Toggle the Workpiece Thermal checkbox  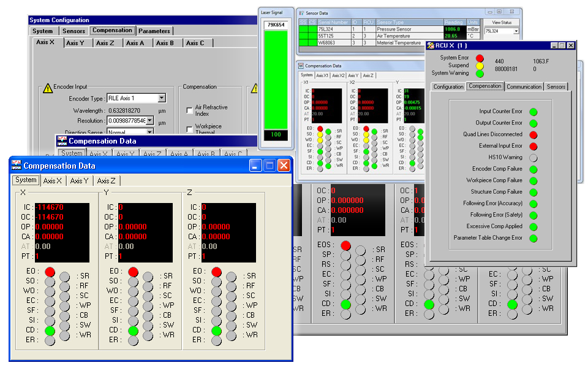[x=189, y=129]
